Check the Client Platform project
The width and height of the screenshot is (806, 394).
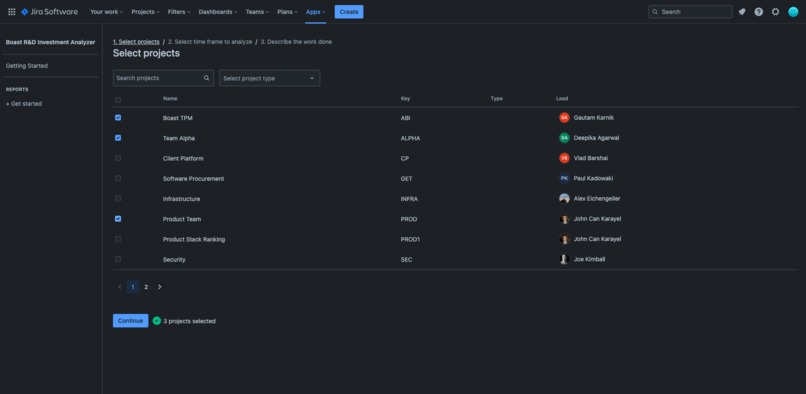(118, 158)
